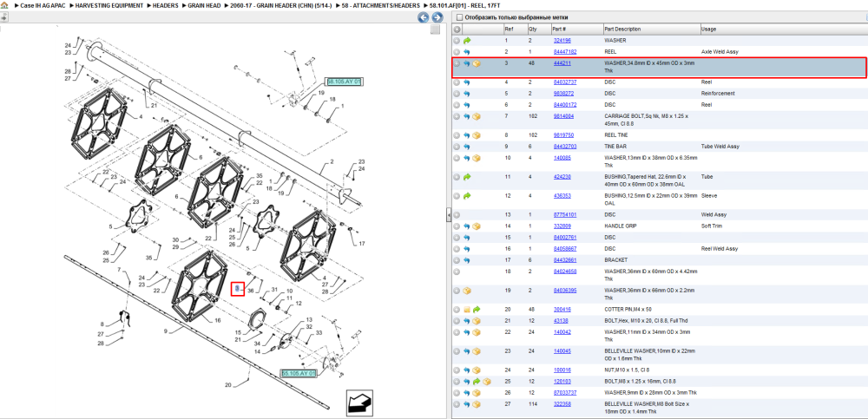The width and height of the screenshot is (868, 419).
Task: Click blue arrow icon for BRACKET 84432661
Action: [467, 260]
